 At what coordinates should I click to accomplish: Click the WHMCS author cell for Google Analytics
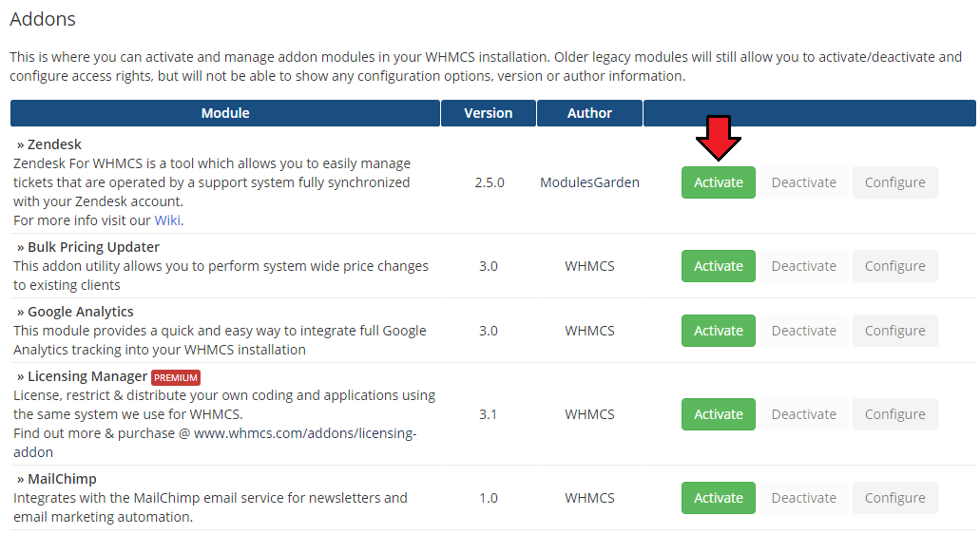point(589,331)
